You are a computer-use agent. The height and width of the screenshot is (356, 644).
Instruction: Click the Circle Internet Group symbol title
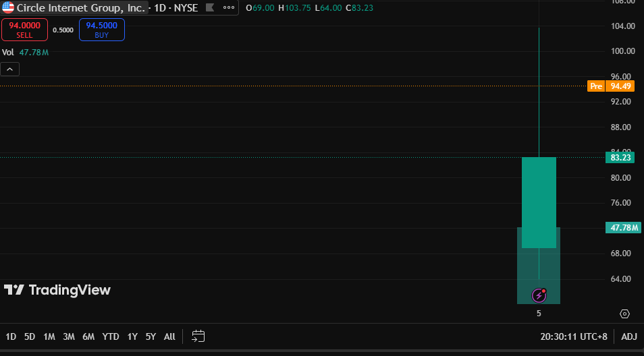pyautogui.click(x=80, y=8)
